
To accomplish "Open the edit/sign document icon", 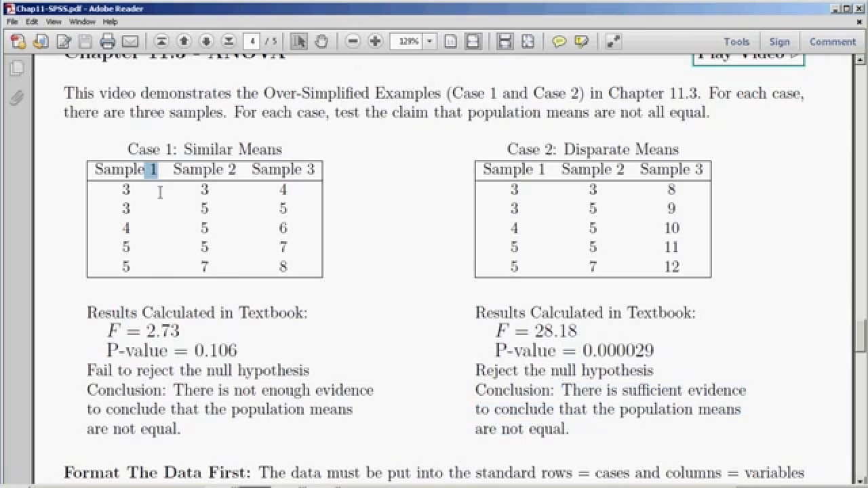I will pyautogui.click(x=64, y=41).
